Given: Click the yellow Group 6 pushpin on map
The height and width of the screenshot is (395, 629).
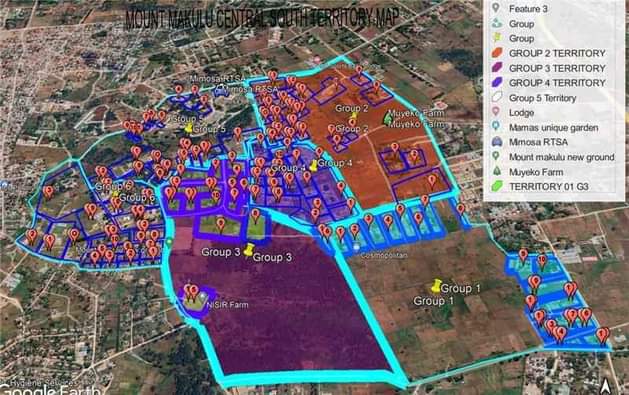Looking at the screenshot, I should pyautogui.click(x=116, y=194).
